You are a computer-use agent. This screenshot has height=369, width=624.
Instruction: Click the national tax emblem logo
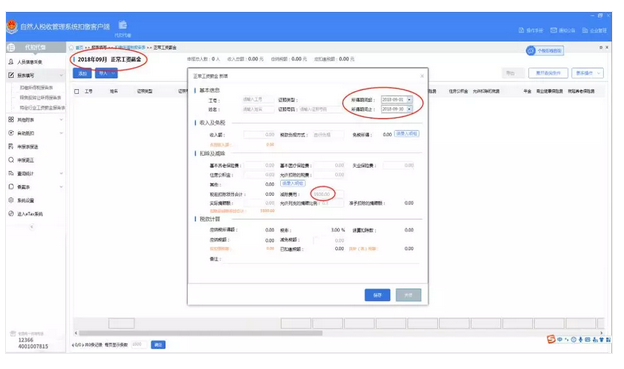click(12, 26)
